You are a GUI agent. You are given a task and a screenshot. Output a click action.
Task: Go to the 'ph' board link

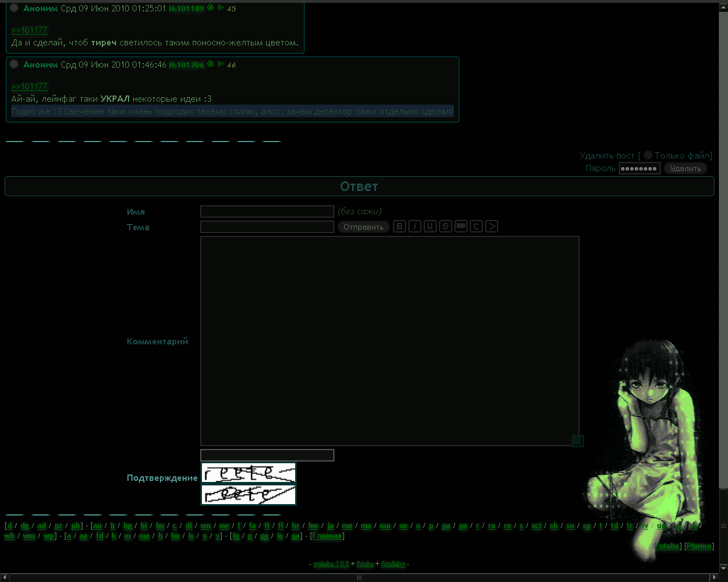click(x=76, y=526)
